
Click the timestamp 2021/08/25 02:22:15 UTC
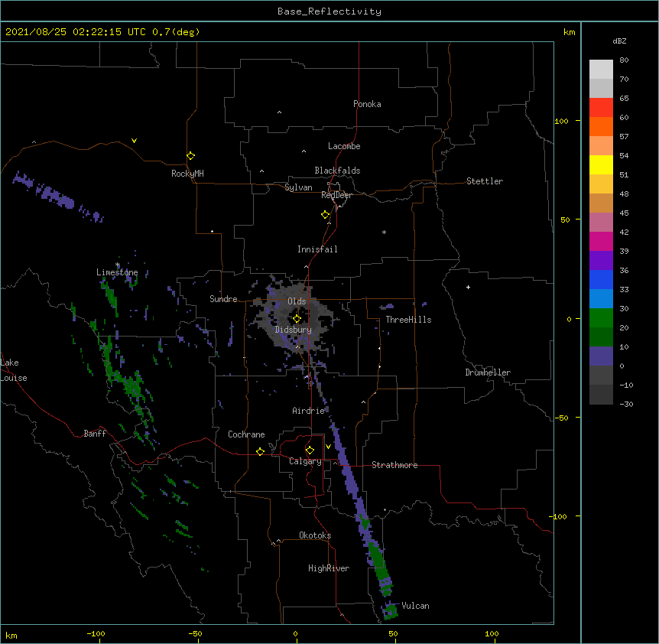pyautogui.click(x=75, y=32)
